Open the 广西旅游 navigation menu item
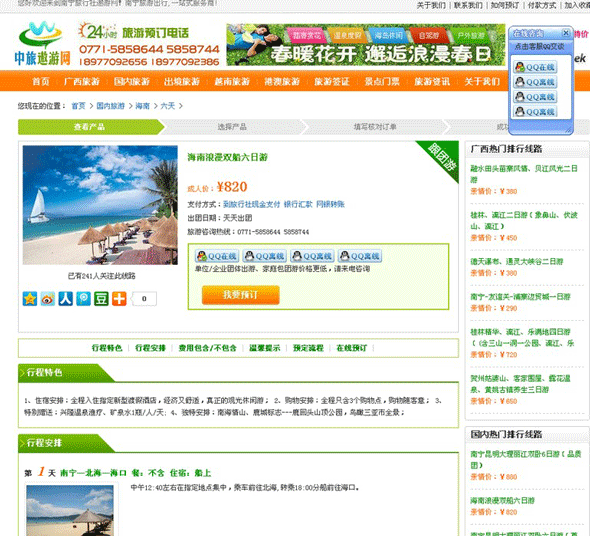Image resolution: width=590 pixels, height=536 pixels. pos(82,81)
